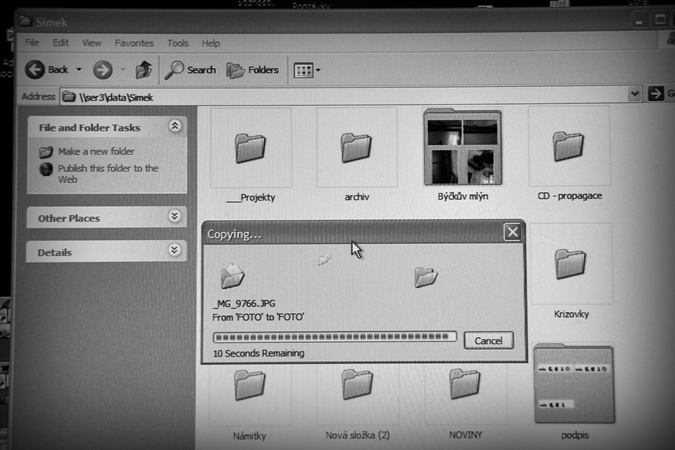Select the Býčkův mlýn folder thumbnail

coord(462,148)
